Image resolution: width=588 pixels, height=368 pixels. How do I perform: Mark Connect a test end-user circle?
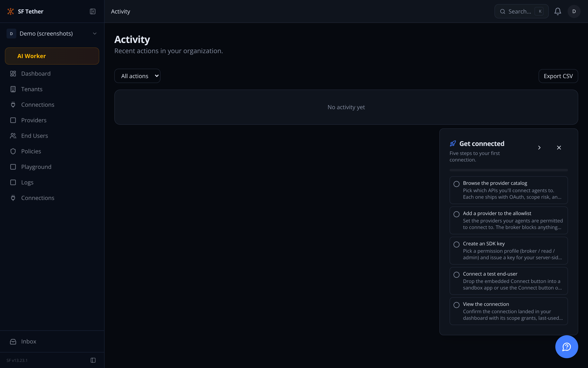(457, 275)
